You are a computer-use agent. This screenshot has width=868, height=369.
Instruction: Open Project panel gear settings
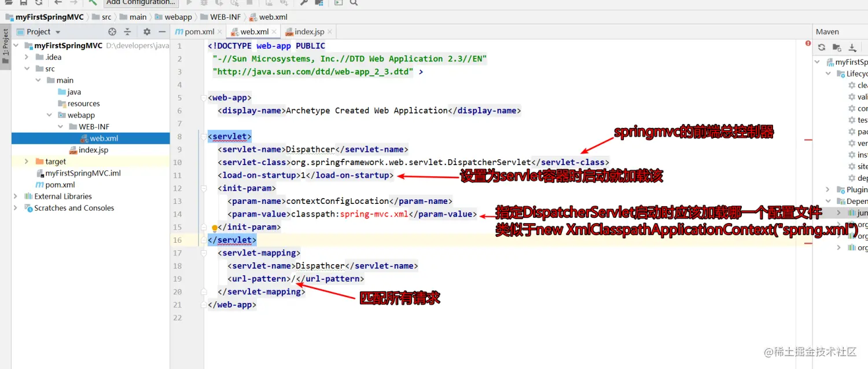pyautogui.click(x=147, y=32)
